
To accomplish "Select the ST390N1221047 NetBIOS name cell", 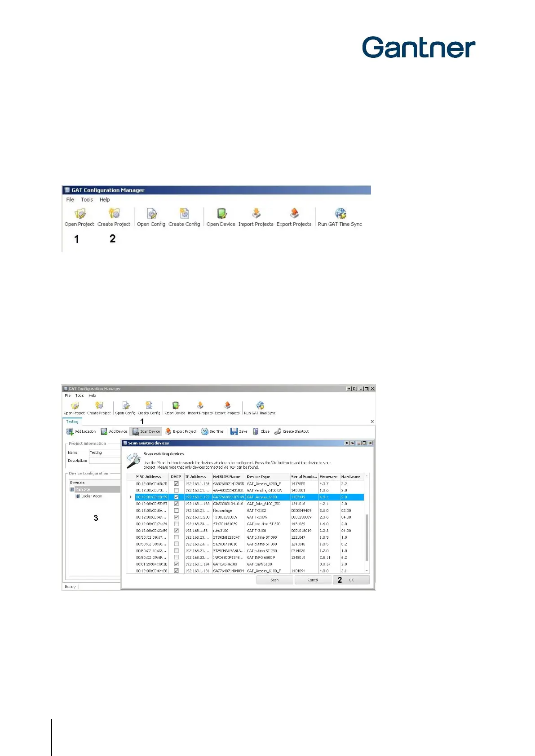I will [229, 537].
